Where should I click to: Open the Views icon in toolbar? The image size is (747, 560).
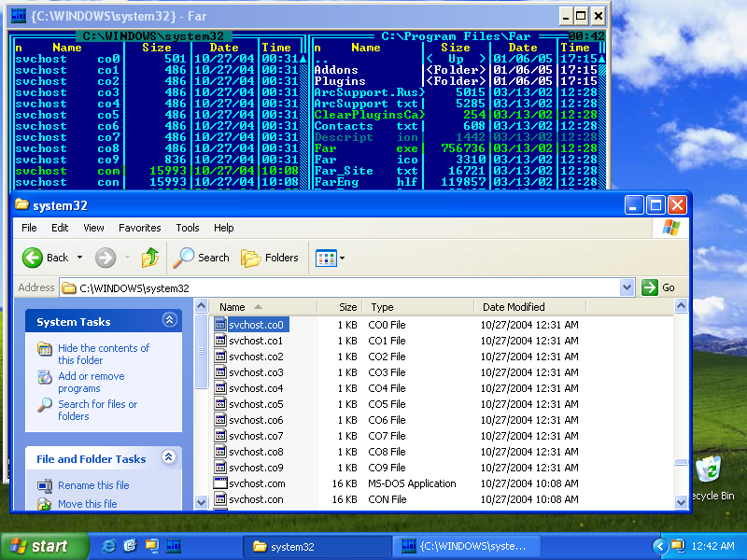click(326, 259)
